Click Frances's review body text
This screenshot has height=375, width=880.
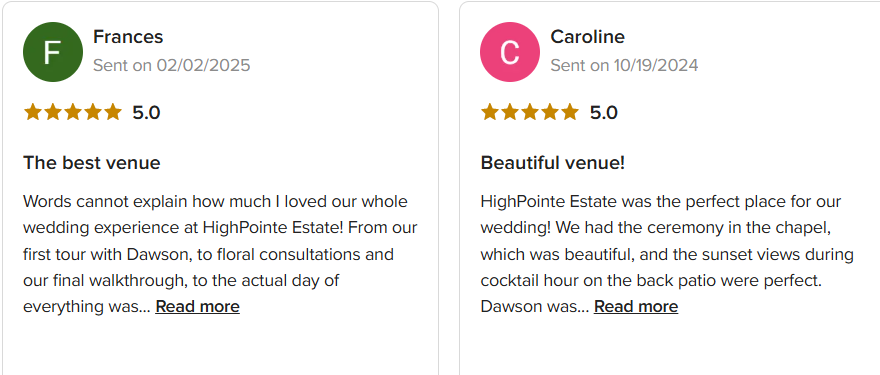click(x=220, y=254)
